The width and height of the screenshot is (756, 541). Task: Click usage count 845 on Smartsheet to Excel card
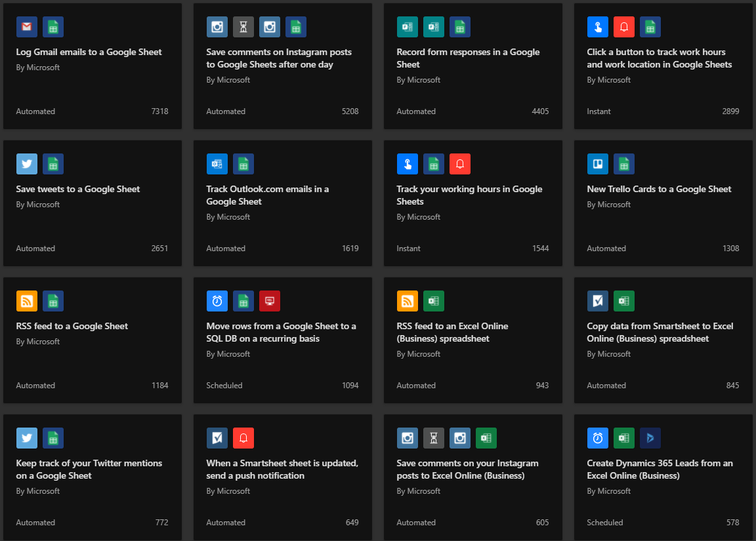point(732,386)
